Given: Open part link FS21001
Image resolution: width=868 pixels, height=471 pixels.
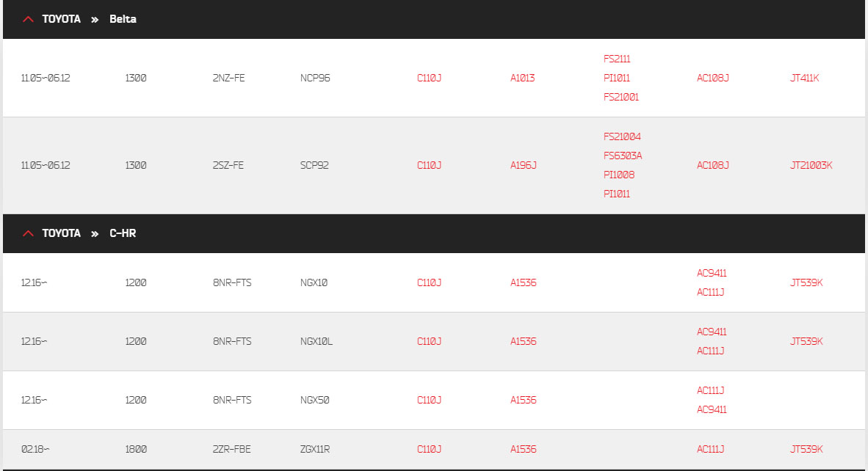Looking at the screenshot, I should coord(621,97).
